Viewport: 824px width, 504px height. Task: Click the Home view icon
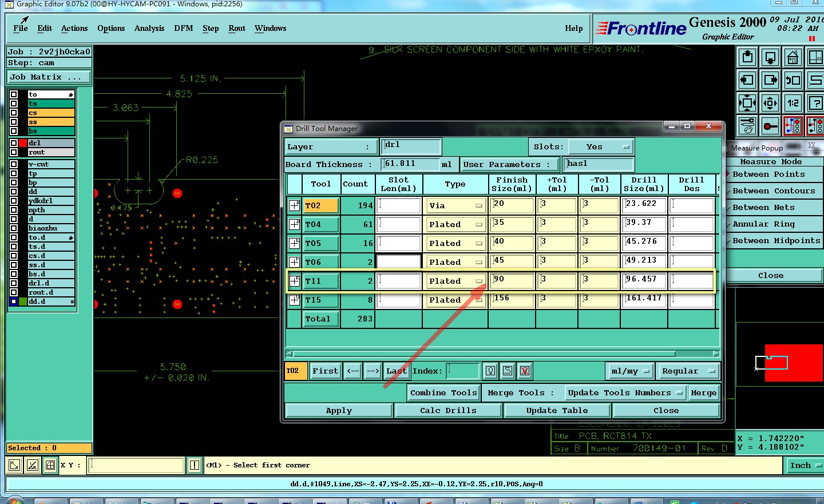click(793, 57)
